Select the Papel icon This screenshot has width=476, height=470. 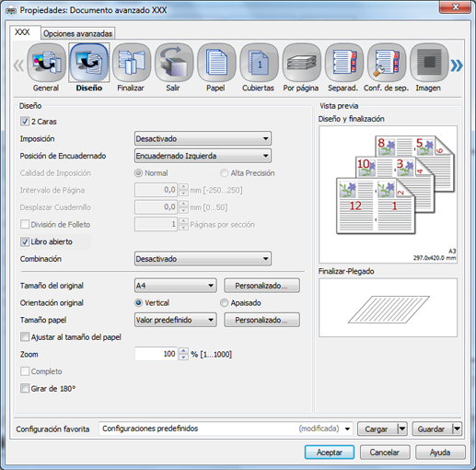click(216, 63)
